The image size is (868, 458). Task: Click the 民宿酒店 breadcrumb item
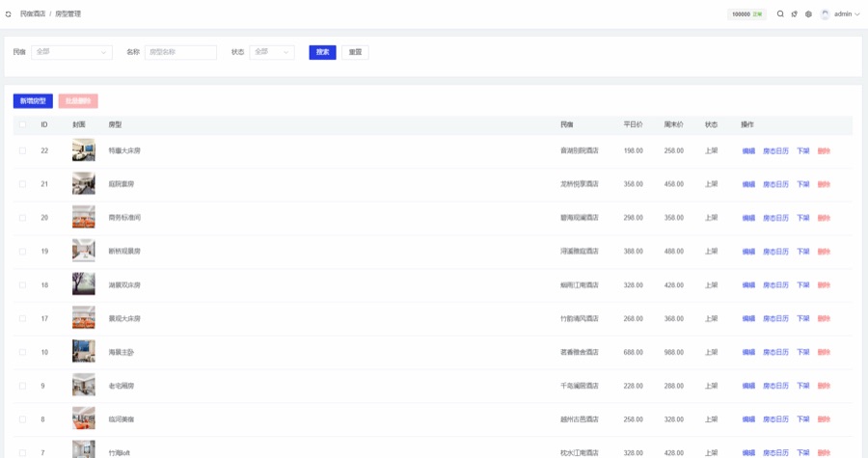[33, 13]
